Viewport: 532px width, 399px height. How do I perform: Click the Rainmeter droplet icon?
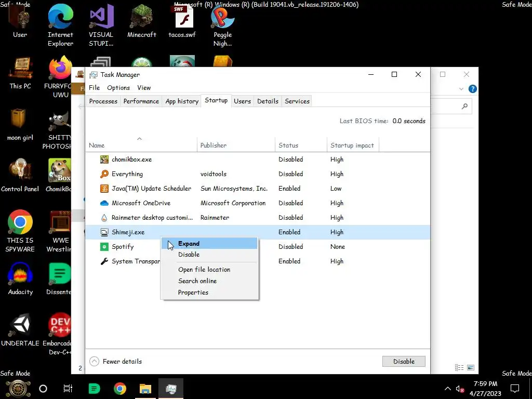pyautogui.click(x=104, y=218)
